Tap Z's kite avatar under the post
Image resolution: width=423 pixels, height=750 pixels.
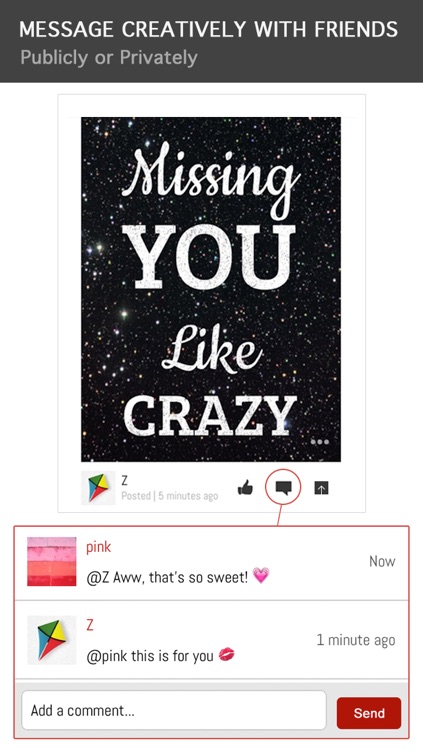[98, 488]
